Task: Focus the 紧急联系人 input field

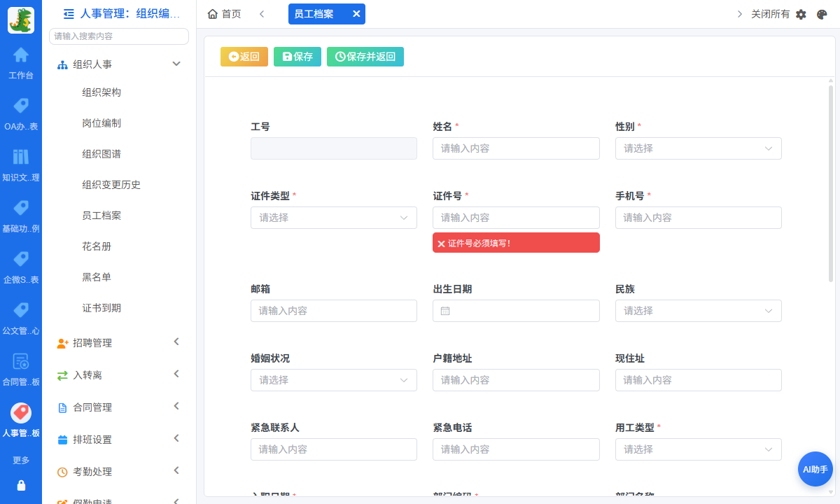Action: 334,449
